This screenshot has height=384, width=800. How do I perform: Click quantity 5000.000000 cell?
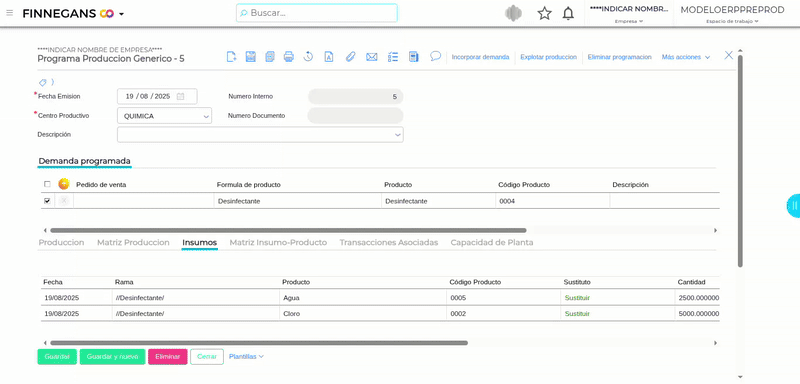[697, 314]
